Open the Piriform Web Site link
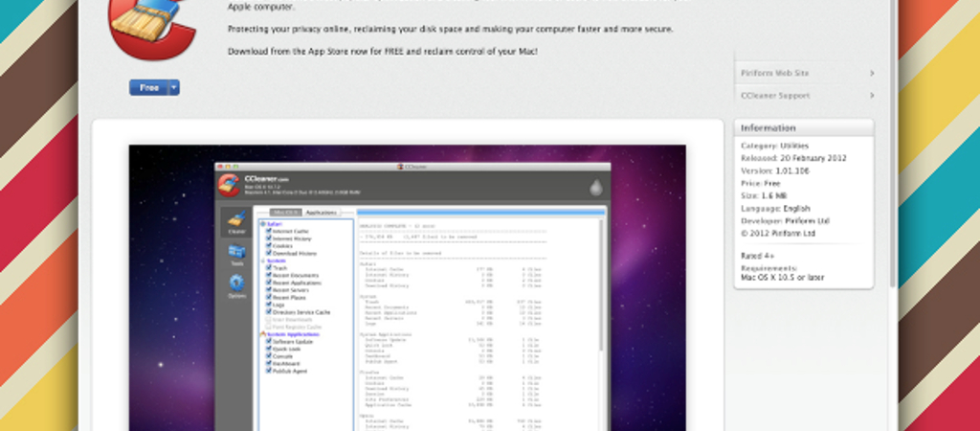Image resolution: width=980 pixels, height=431 pixels. coord(775,73)
